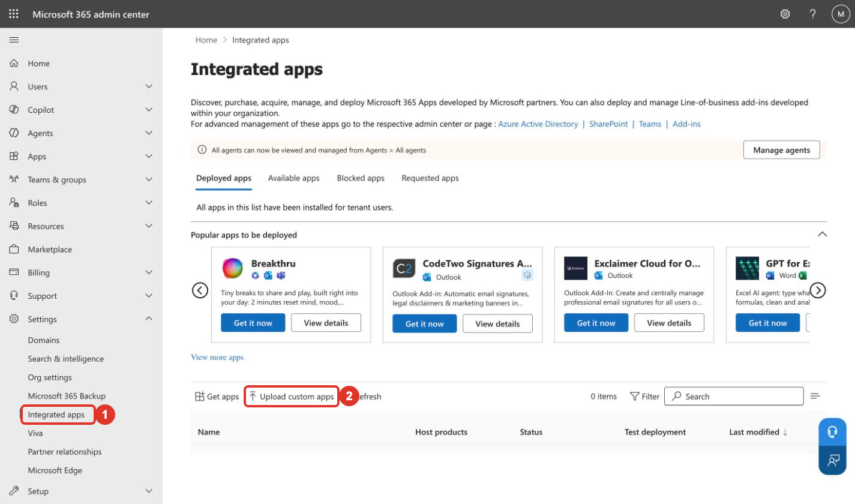Open the account avatar M
Viewport: 855px width, 504px height.
point(841,14)
